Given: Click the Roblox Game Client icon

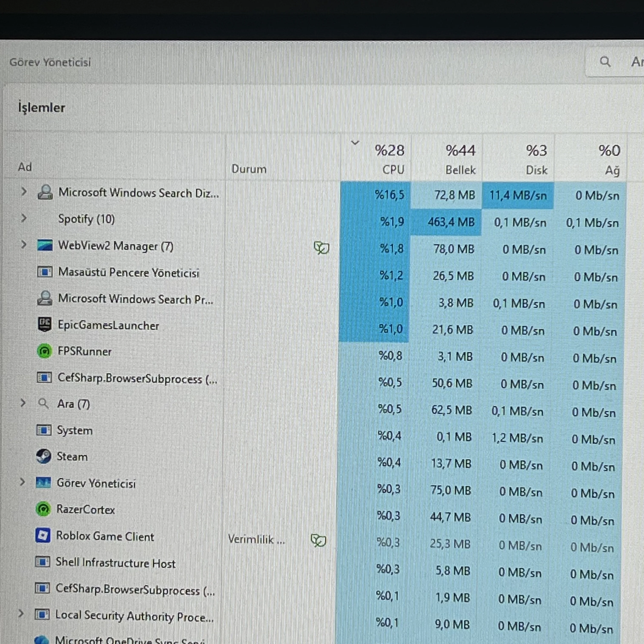Looking at the screenshot, I should coord(43,535).
